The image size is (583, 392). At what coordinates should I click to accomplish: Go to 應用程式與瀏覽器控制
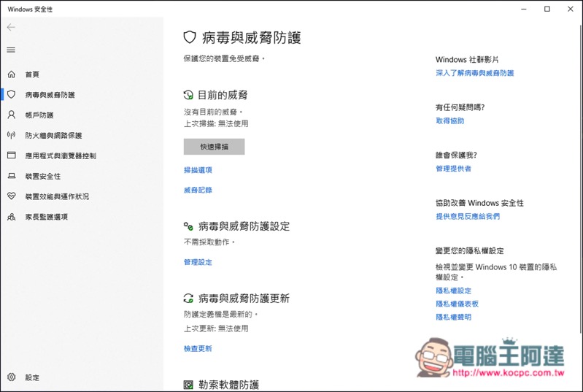[x=61, y=155]
